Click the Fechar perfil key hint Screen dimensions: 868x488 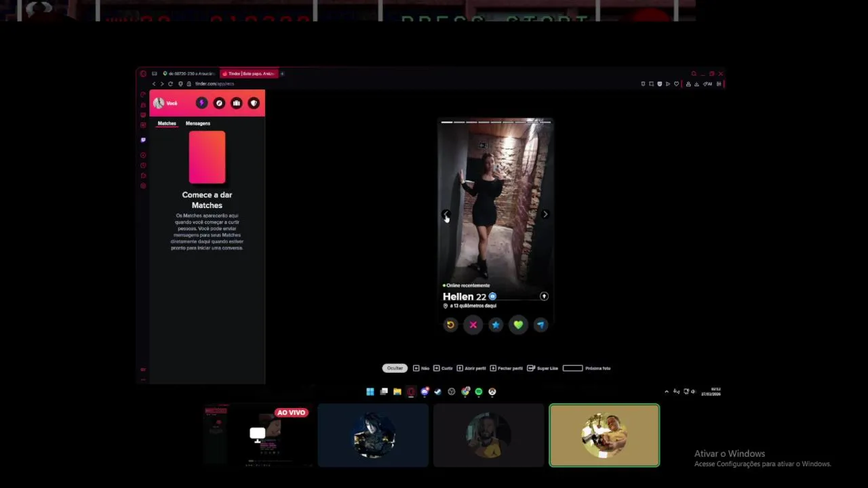pyautogui.click(x=506, y=368)
